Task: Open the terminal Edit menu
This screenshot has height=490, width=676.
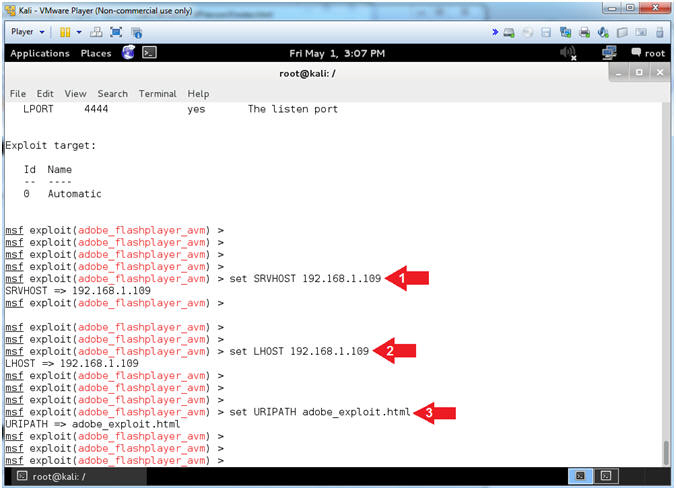Action: coord(45,94)
